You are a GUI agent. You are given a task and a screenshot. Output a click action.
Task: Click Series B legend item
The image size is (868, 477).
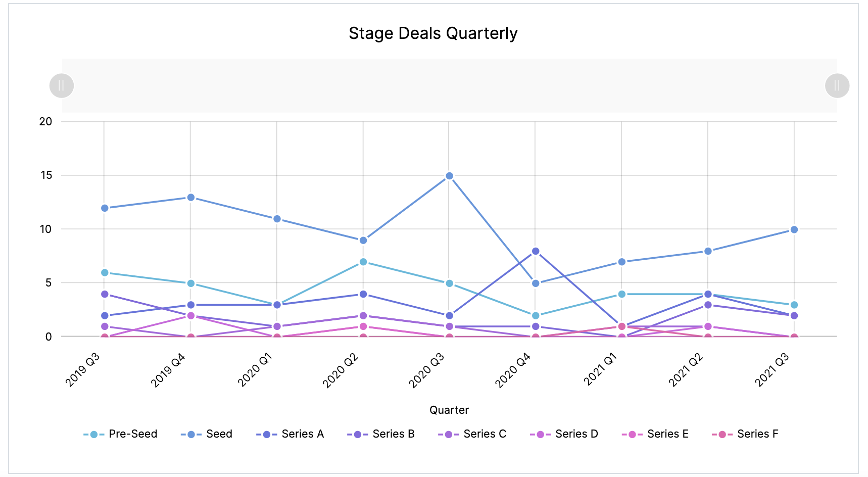click(x=381, y=434)
